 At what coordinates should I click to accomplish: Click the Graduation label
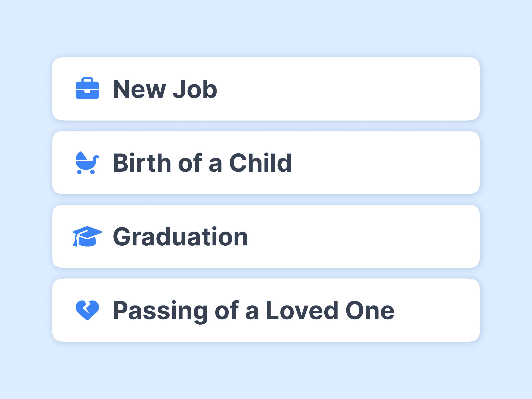coord(180,236)
